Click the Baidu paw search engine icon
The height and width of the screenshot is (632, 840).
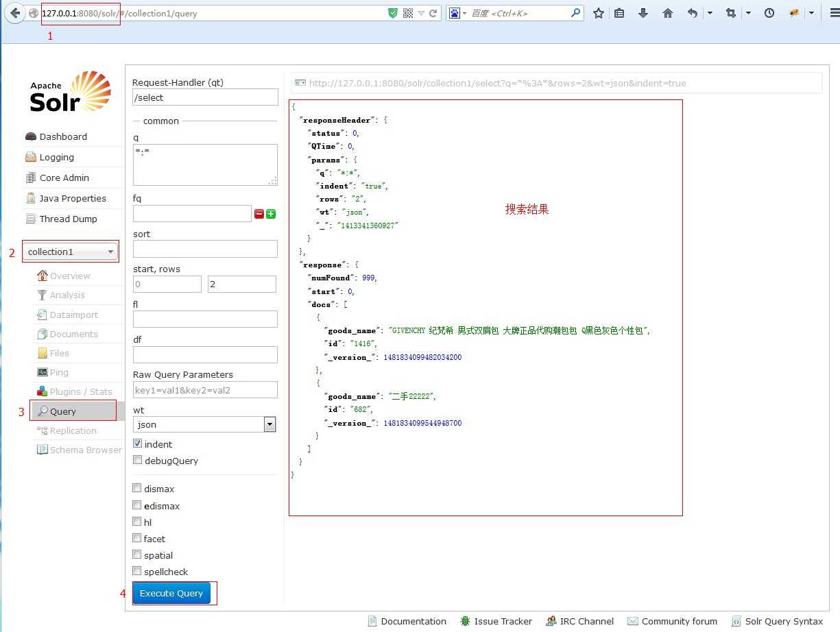[x=455, y=13]
